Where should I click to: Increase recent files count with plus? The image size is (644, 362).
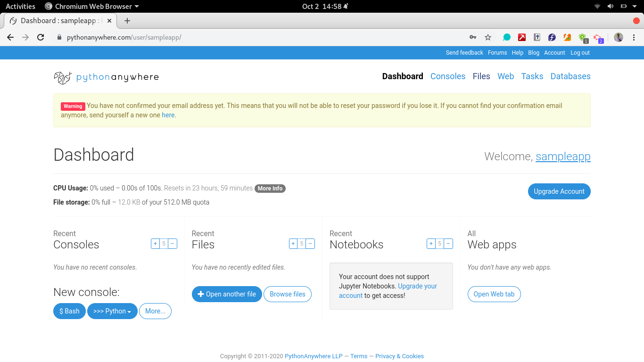[x=293, y=244]
